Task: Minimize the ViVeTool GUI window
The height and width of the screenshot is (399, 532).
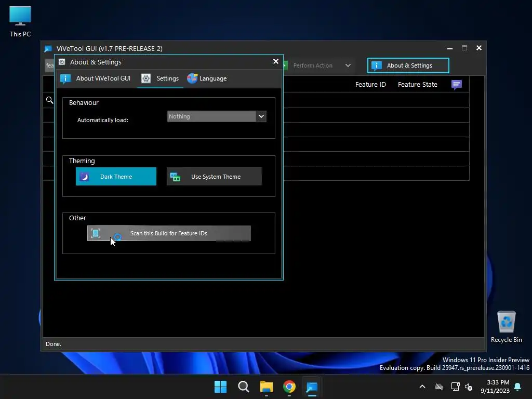Action: [x=450, y=48]
